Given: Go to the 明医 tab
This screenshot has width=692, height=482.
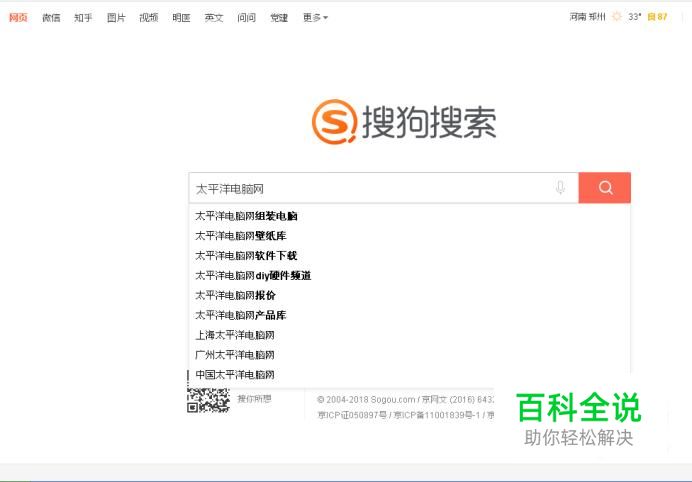Looking at the screenshot, I should [x=181, y=18].
